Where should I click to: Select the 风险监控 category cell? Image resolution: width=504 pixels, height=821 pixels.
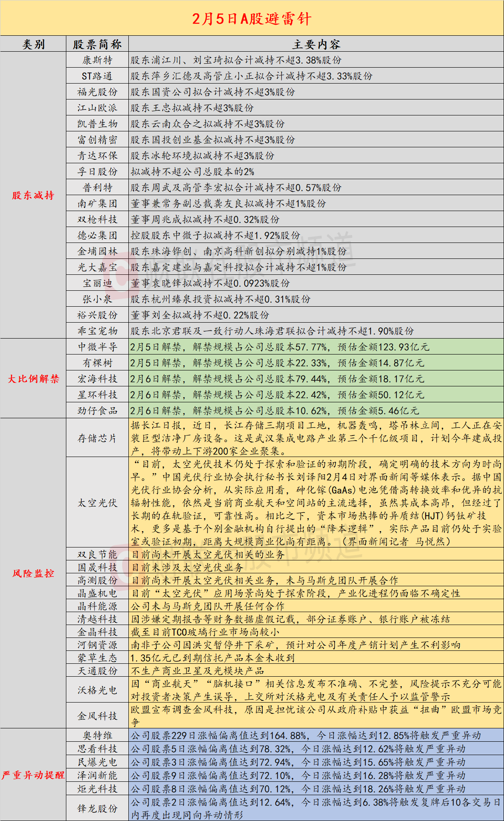pyautogui.click(x=33, y=573)
